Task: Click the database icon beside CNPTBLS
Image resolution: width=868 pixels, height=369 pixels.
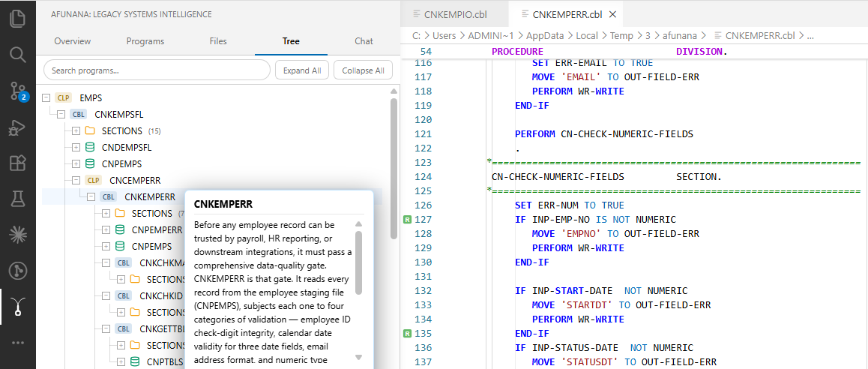Action: point(135,361)
